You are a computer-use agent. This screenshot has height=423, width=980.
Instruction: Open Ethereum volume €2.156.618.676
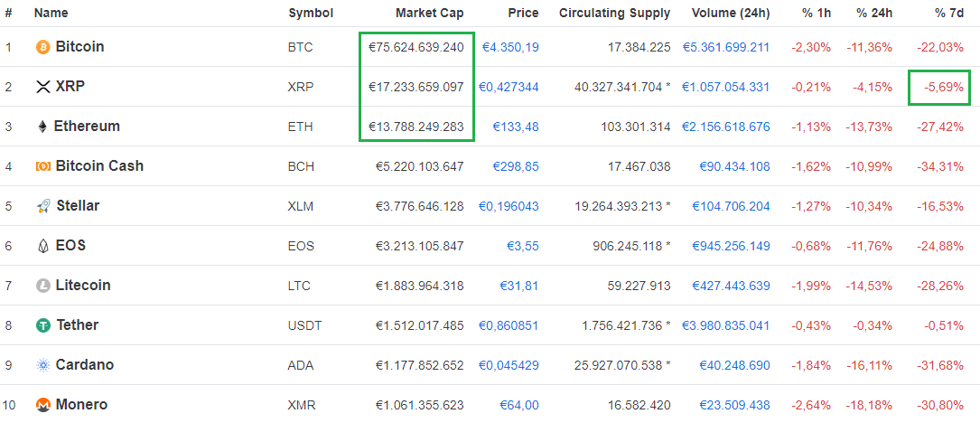point(726,127)
